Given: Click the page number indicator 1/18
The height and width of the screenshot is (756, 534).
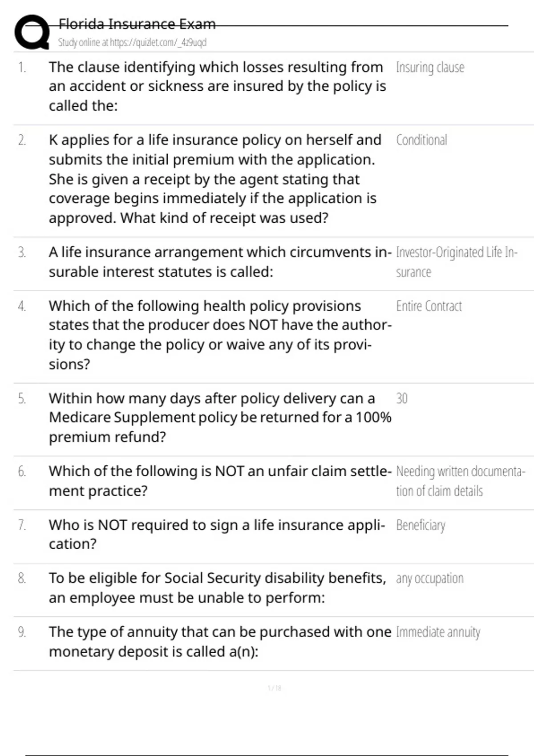Looking at the screenshot, I should coord(274,688).
